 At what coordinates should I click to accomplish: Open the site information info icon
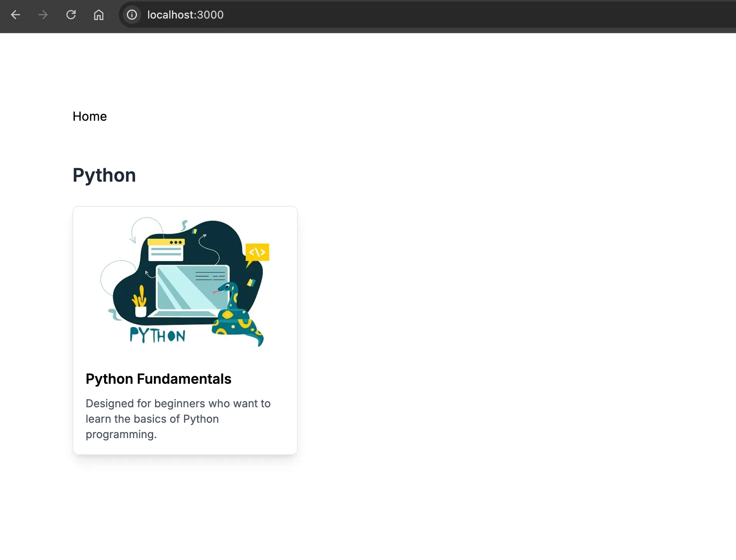(132, 15)
